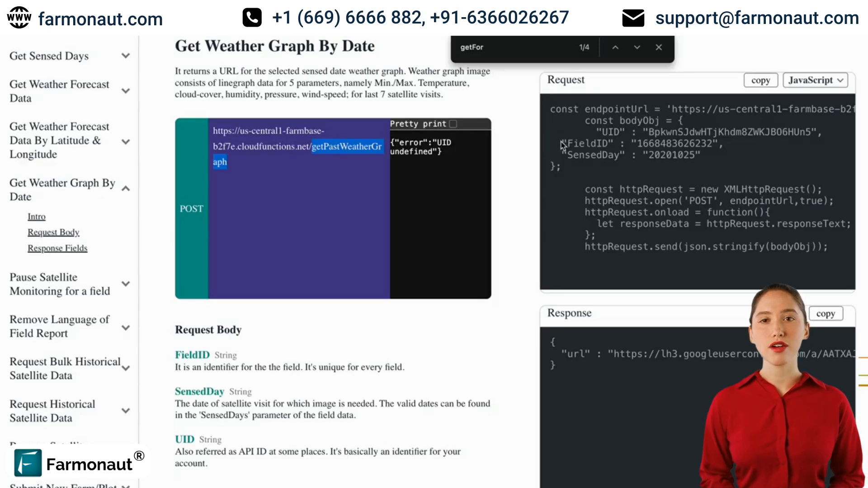Go to previous find result arrow

click(x=615, y=47)
